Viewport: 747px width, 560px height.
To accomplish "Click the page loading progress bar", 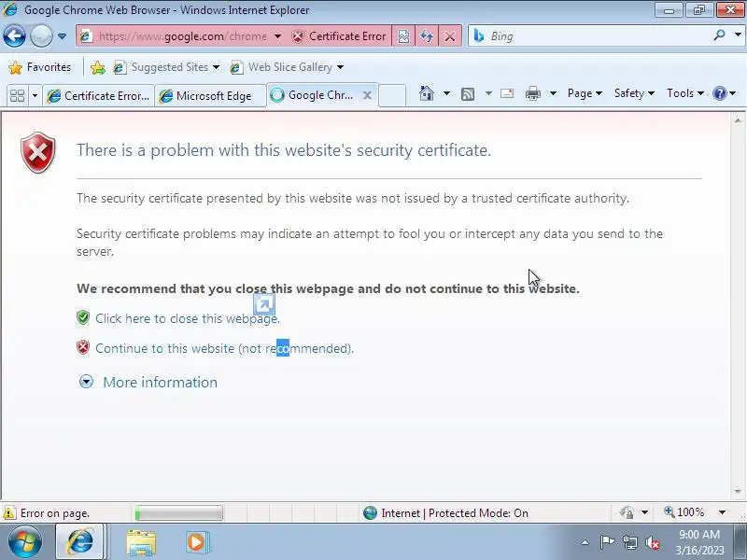I will click(179, 512).
